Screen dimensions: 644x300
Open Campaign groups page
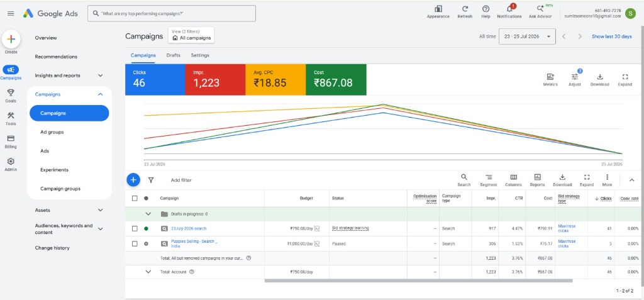click(60, 189)
